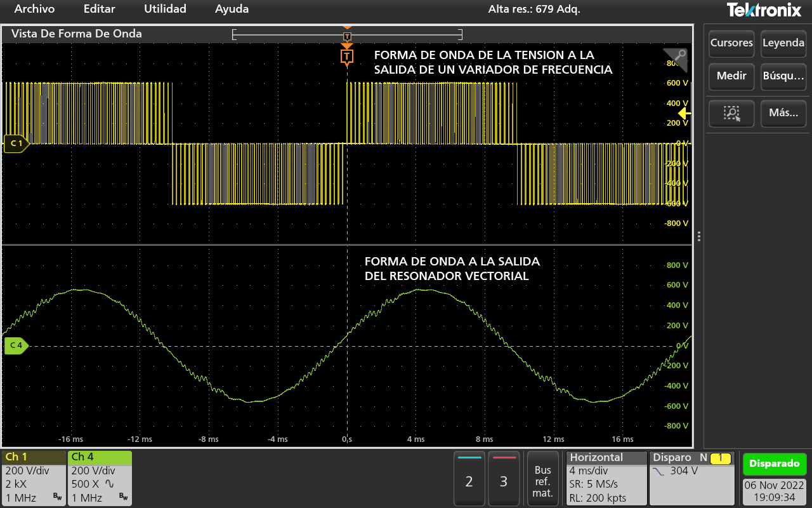Open the Ch 1 settings badge
812x508 pixels.
click(x=34, y=478)
